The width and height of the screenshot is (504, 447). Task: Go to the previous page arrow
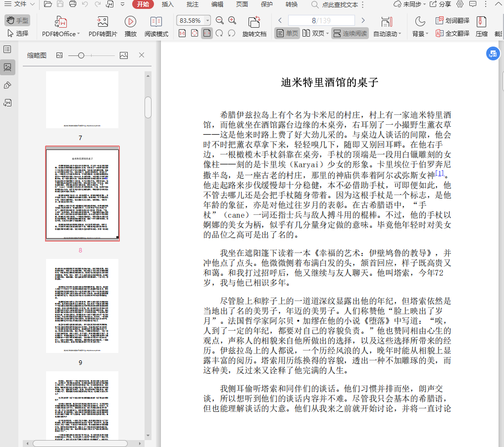(x=280, y=20)
